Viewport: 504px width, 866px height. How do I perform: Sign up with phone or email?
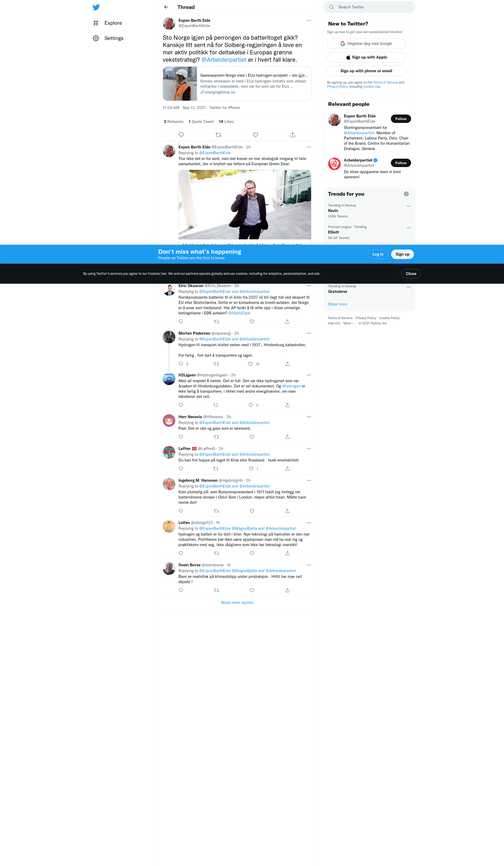coord(366,71)
